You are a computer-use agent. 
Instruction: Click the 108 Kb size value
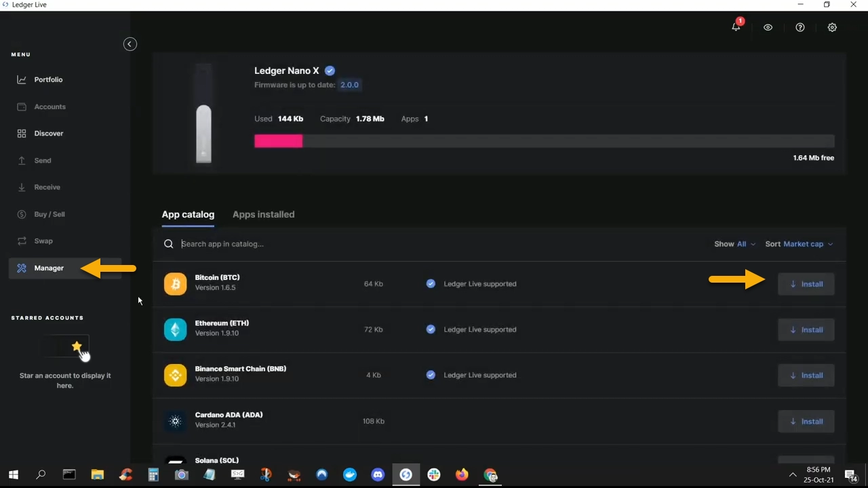(374, 421)
